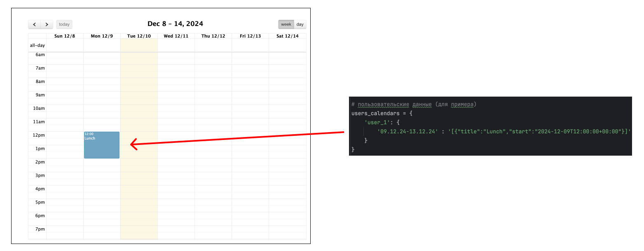Select the Wed 12/11 column header
The image size is (644, 251).
pyautogui.click(x=176, y=36)
